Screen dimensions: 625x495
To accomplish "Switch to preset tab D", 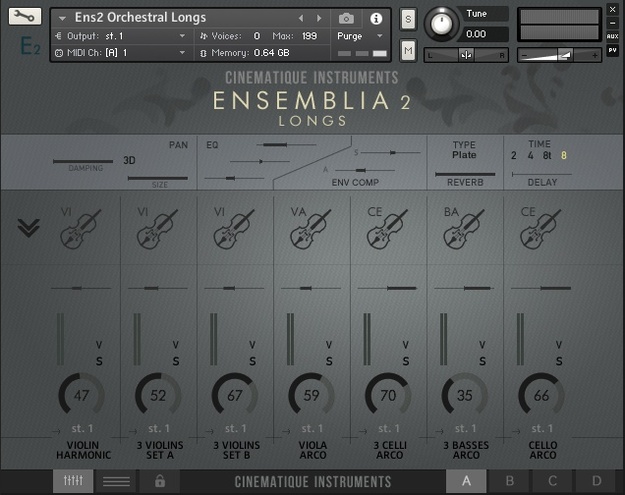I will click(596, 481).
